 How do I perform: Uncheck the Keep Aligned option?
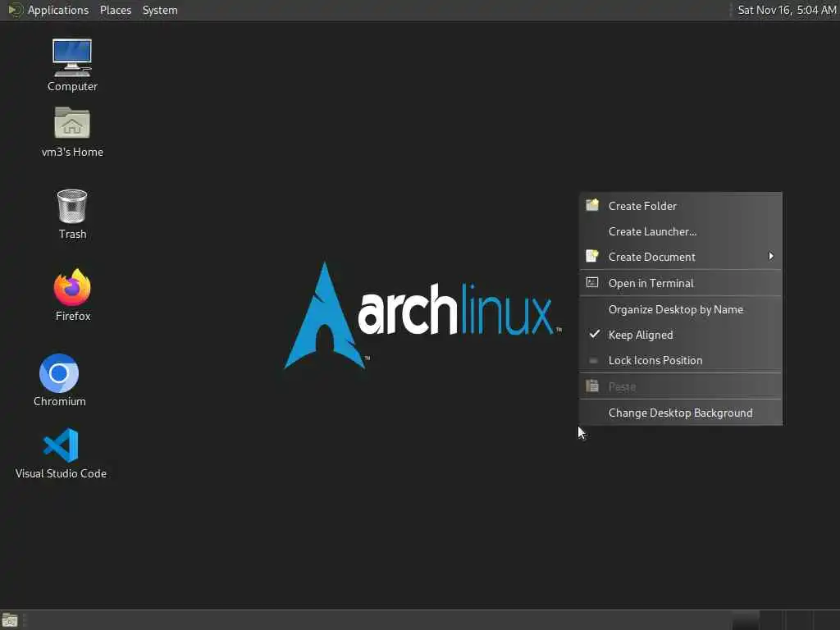point(680,335)
